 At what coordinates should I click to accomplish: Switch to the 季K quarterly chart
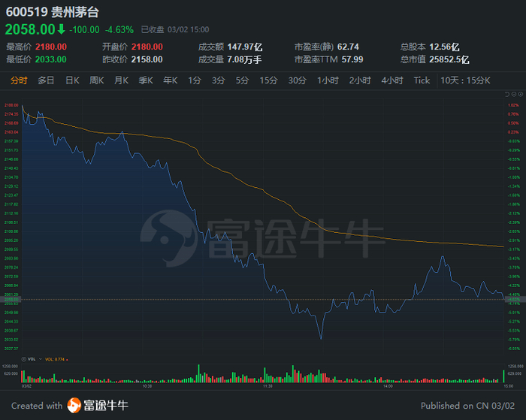coord(146,80)
